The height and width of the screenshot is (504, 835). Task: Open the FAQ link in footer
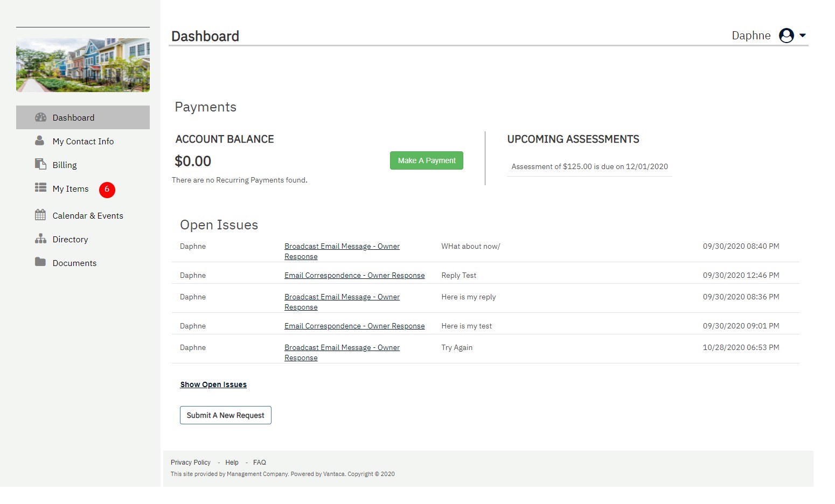pyautogui.click(x=259, y=463)
